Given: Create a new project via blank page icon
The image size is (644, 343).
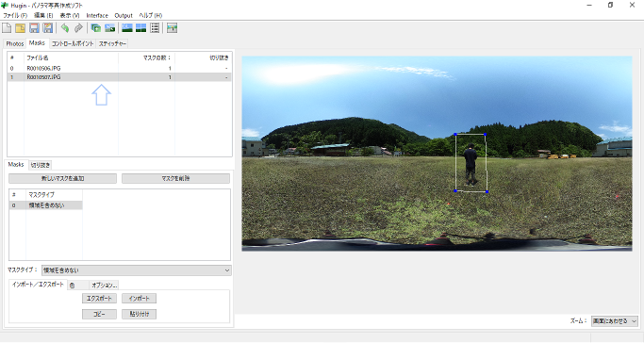Looking at the screenshot, I should (x=7, y=28).
